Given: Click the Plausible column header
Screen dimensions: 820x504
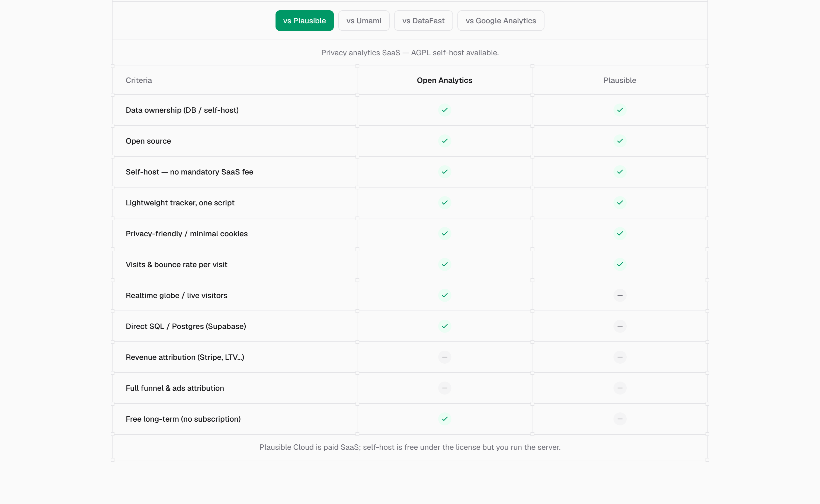Looking at the screenshot, I should coord(620,80).
